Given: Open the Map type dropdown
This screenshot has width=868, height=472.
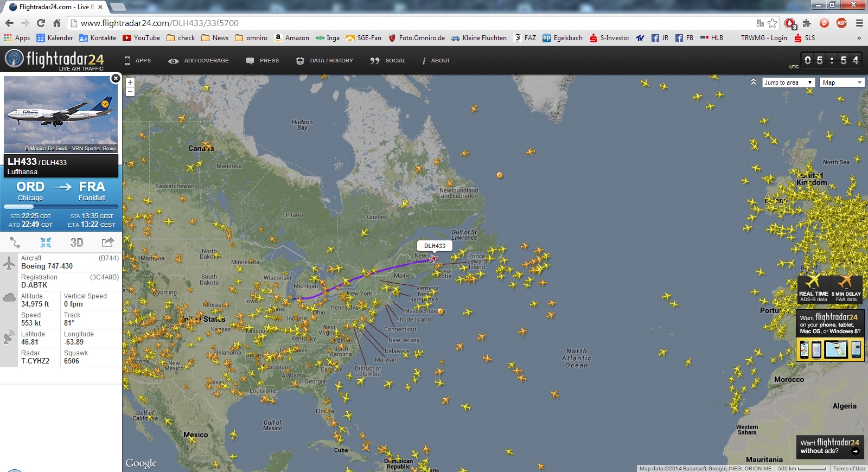Looking at the screenshot, I should click(x=843, y=82).
